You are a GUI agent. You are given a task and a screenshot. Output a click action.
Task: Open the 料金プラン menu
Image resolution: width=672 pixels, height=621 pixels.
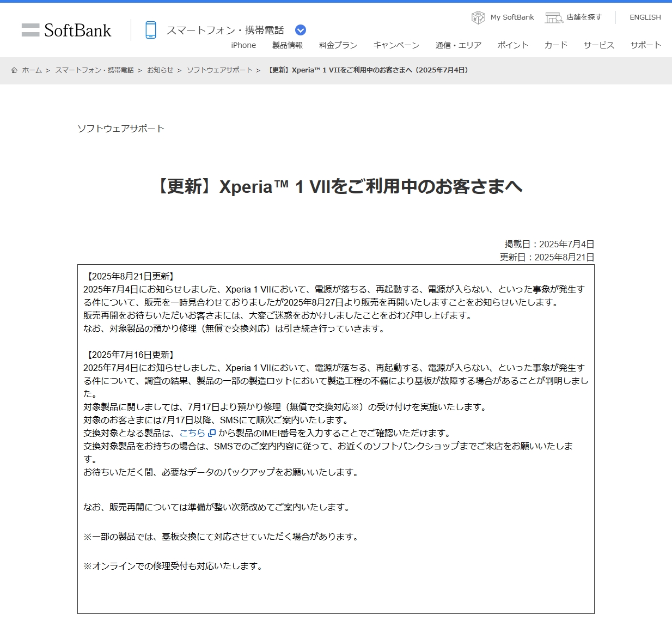click(338, 45)
